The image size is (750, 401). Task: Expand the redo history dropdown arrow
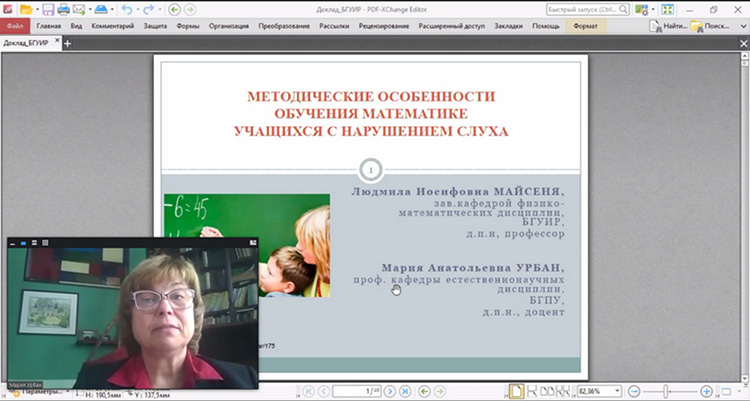coord(160,9)
